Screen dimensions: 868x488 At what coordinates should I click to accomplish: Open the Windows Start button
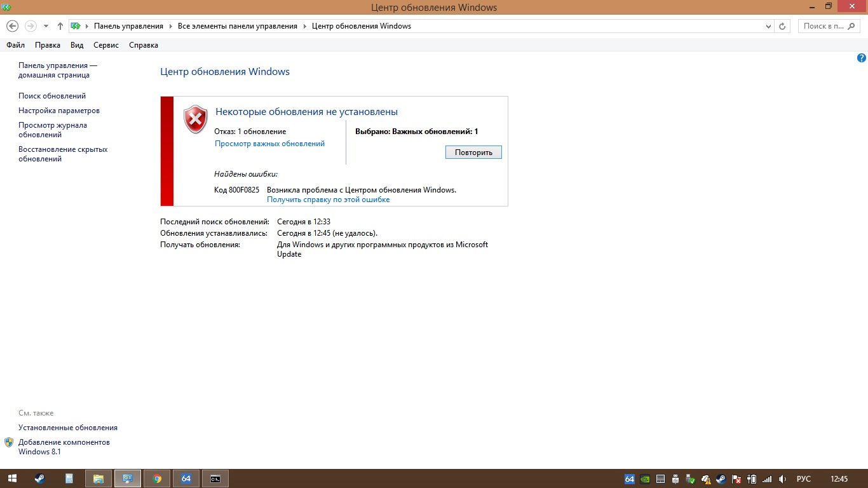click(12, 478)
